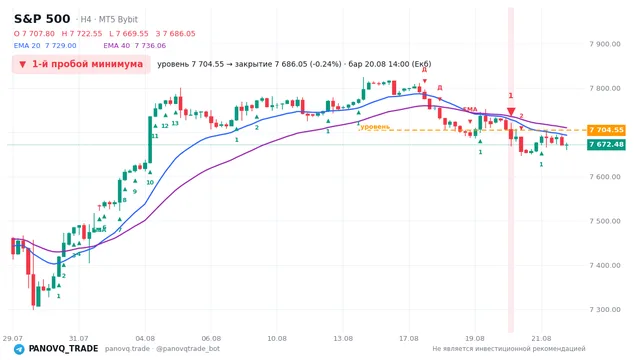Image resolution: width=640 pixels, height=360 pixels.
Task: Click the 06.08 date axis label
Action: coord(211,338)
